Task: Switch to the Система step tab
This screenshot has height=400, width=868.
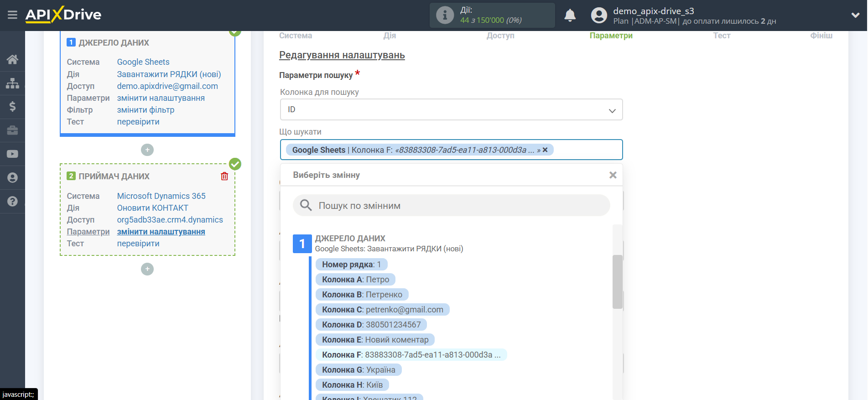Action: coord(296,36)
